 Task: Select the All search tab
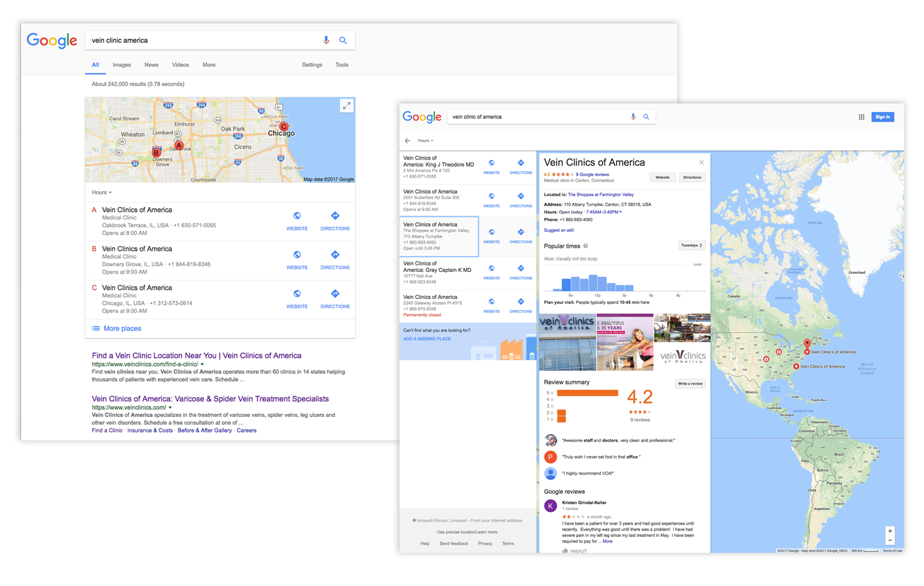coord(95,65)
